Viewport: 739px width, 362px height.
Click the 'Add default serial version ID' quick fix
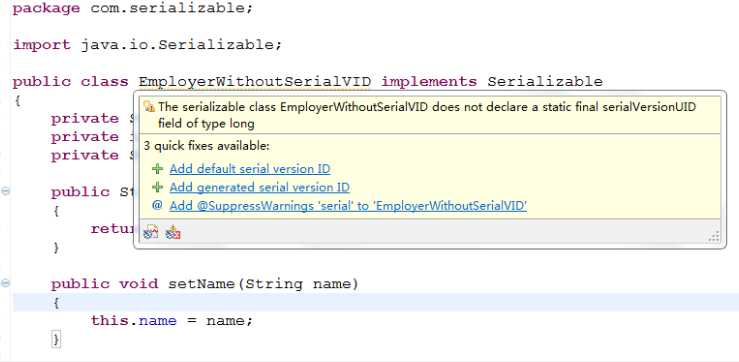tap(250, 169)
